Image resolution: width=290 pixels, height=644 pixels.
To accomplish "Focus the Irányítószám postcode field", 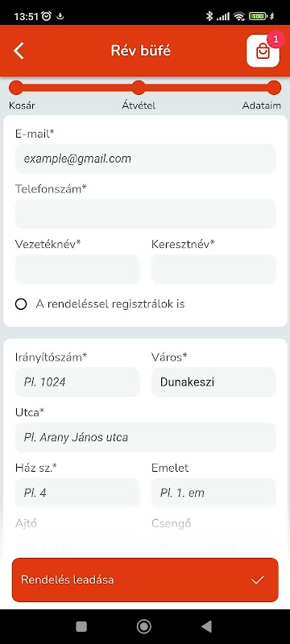I will [x=77, y=382].
